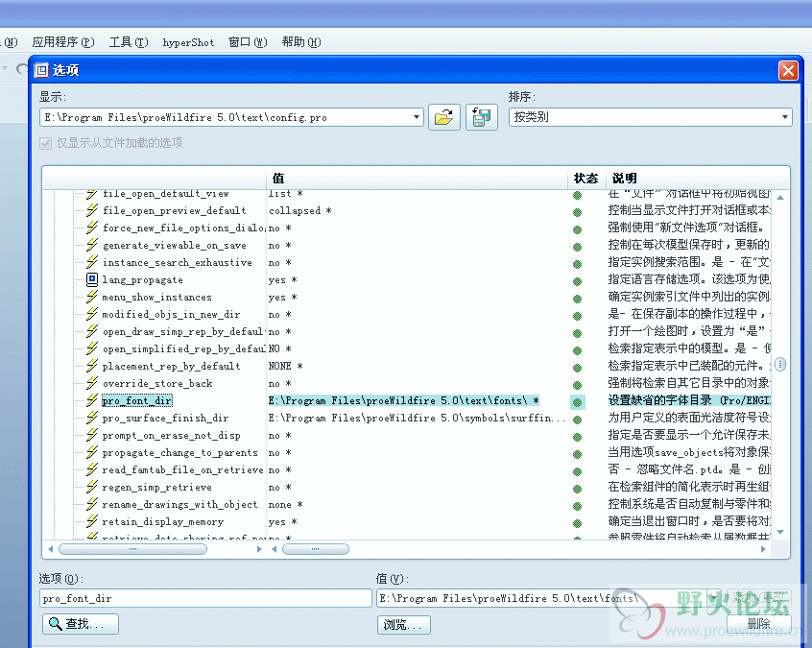The height and width of the screenshot is (648, 812).
Task: Click lightning icon beside rename_drawings_with_object
Action: pos(91,504)
